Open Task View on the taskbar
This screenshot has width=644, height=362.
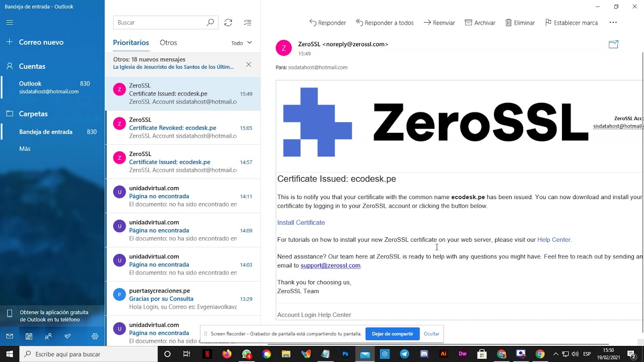point(187,354)
